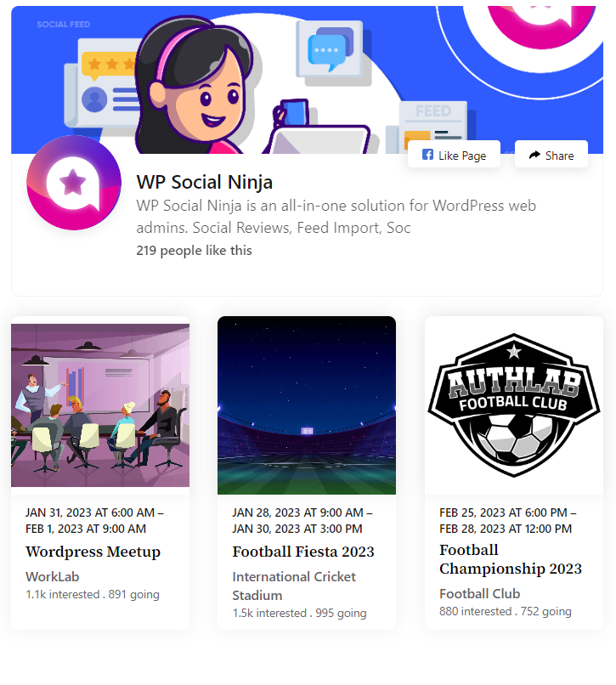Click the Like Page button
616x685 pixels.
click(x=454, y=154)
